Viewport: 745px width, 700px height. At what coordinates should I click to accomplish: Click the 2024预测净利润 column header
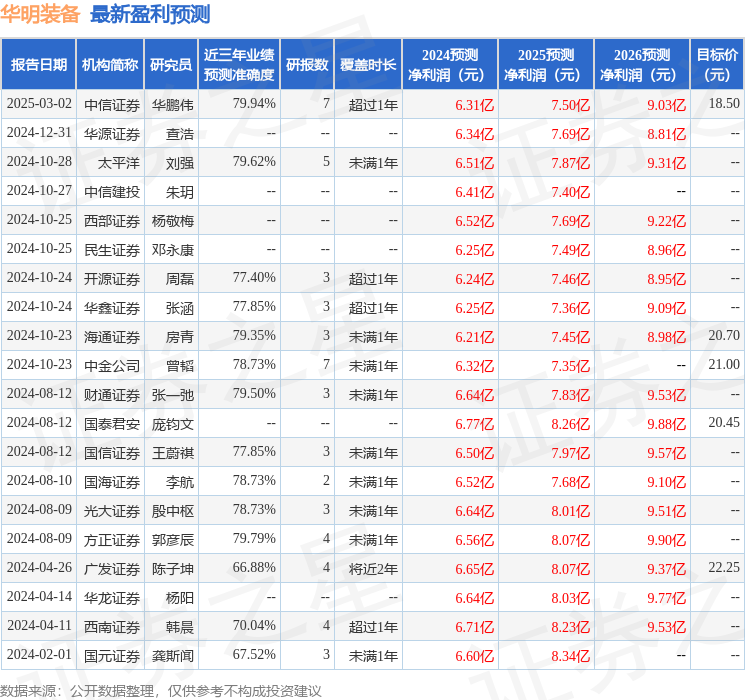pyautogui.click(x=450, y=64)
